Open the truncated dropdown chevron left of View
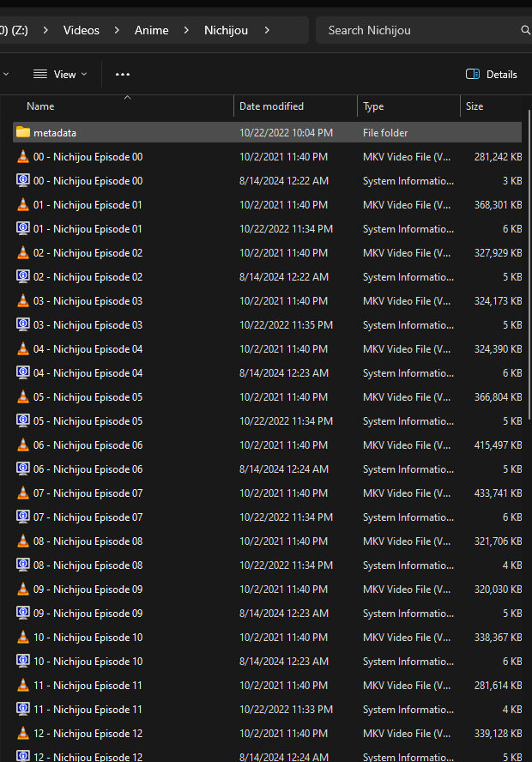Viewport: 532px width, 762px height. [x=6, y=75]
